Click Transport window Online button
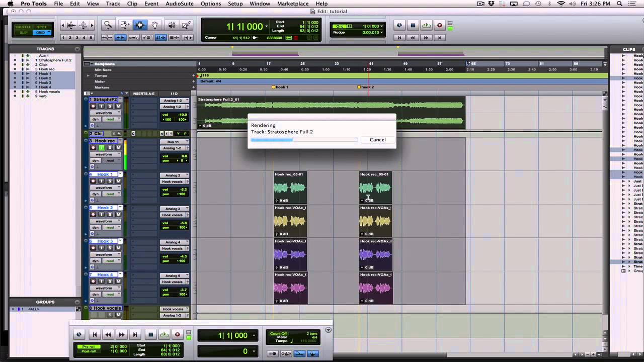 79,334
